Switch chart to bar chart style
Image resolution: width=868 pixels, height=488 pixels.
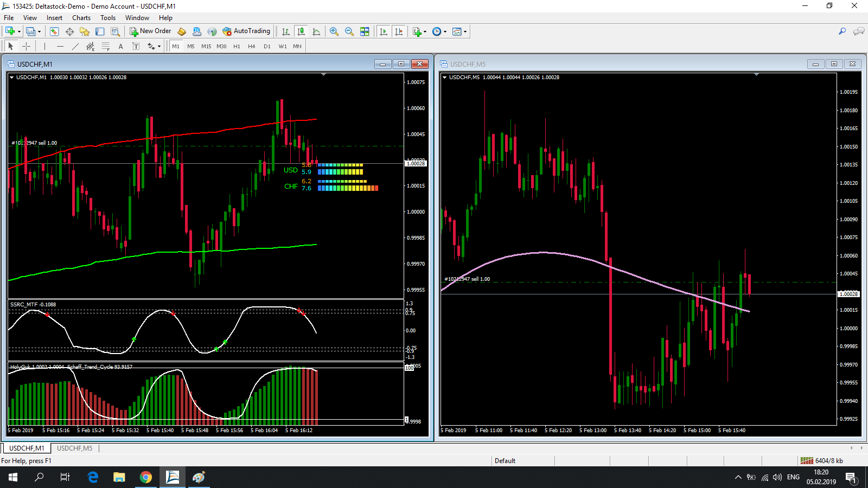pyautogui.click(x=286, y=31)
